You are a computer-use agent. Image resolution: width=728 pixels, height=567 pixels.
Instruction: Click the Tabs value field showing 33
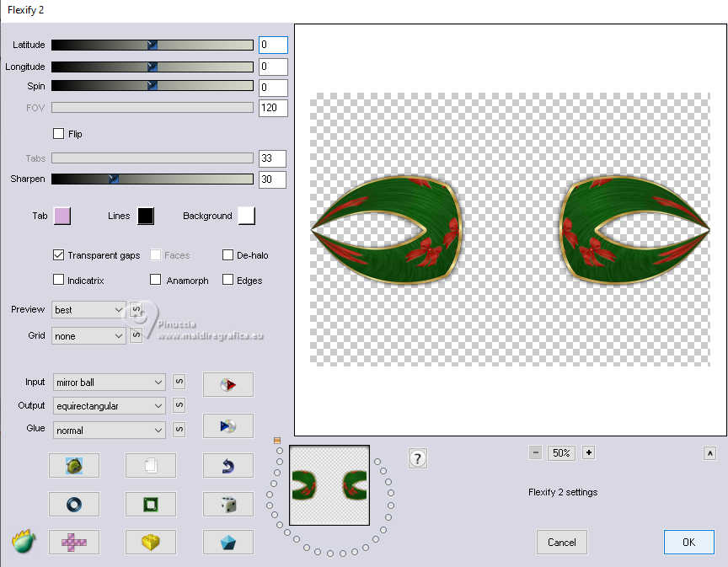[272, 158]
